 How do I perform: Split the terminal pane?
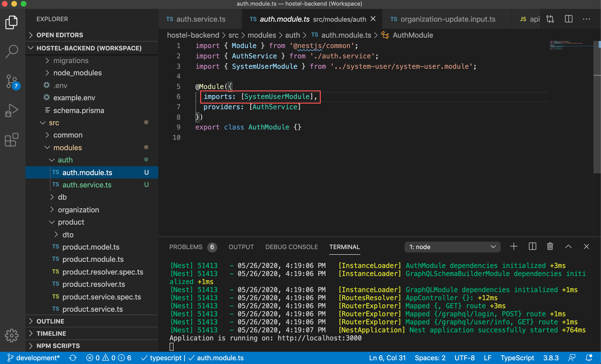tap(532, 247)
